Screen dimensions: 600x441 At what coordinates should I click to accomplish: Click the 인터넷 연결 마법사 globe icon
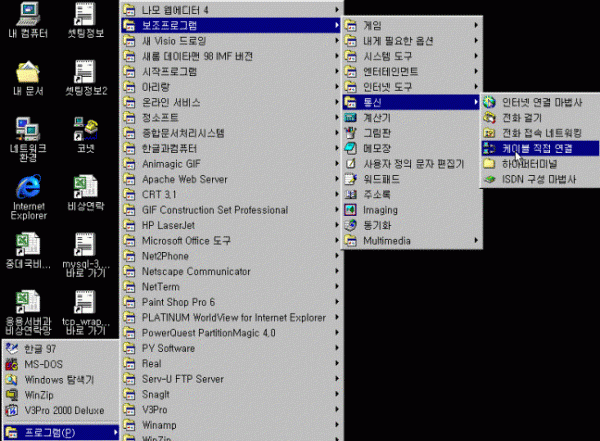(489, 102)
